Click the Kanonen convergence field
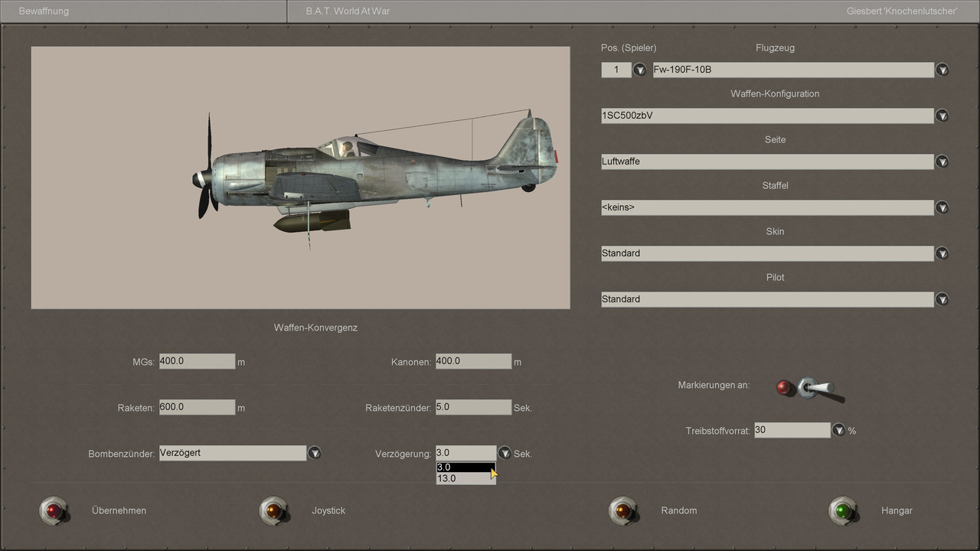980x551 pixels. pyautogui.click(x=473, y=361)
